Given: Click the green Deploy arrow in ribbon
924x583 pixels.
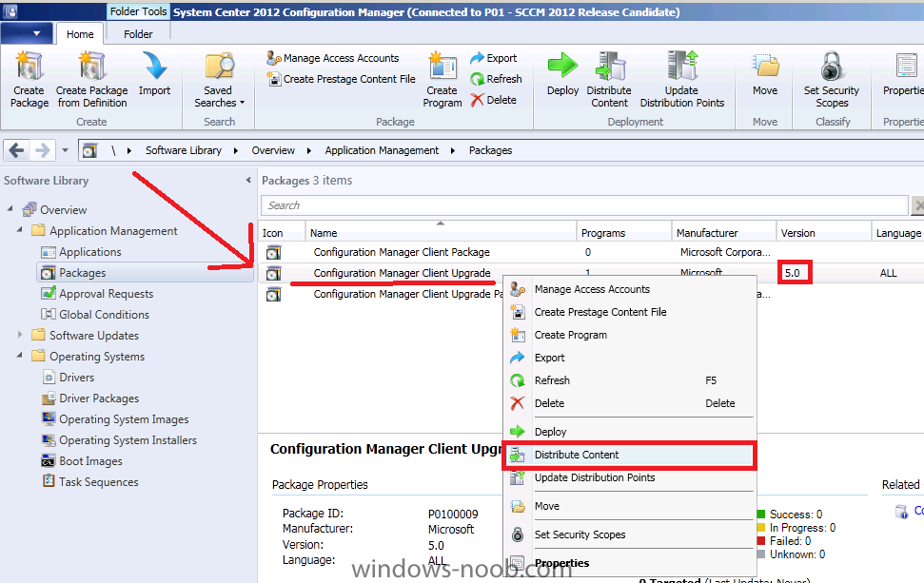Looking at the screenshot, I should [x=562, y=66].
